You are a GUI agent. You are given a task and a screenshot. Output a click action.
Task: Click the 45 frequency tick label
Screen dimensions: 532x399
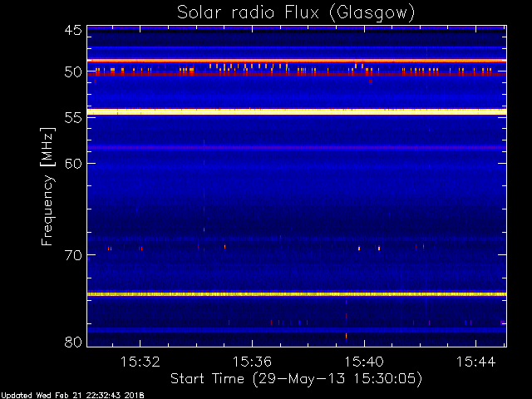coord(73,30)
